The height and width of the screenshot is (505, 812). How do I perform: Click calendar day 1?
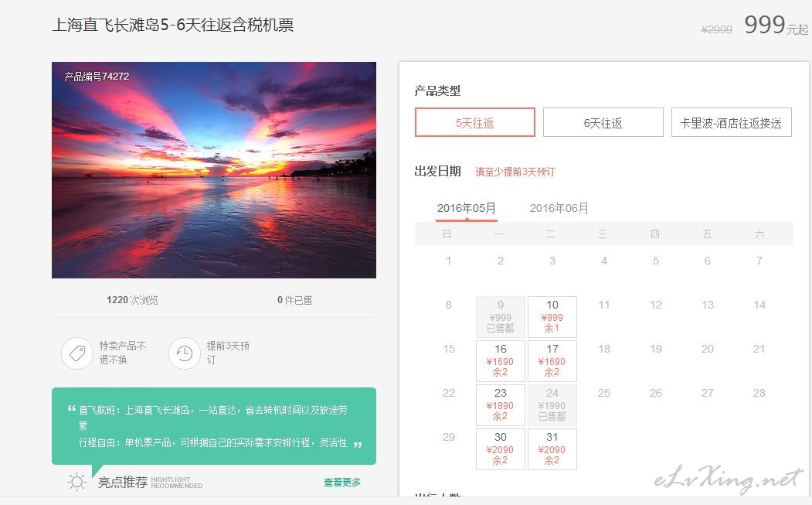[448, 261]
